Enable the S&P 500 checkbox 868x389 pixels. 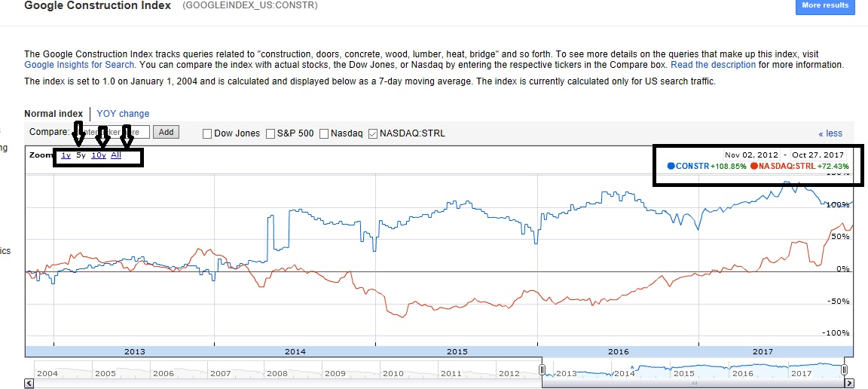(x=270, y=133)
